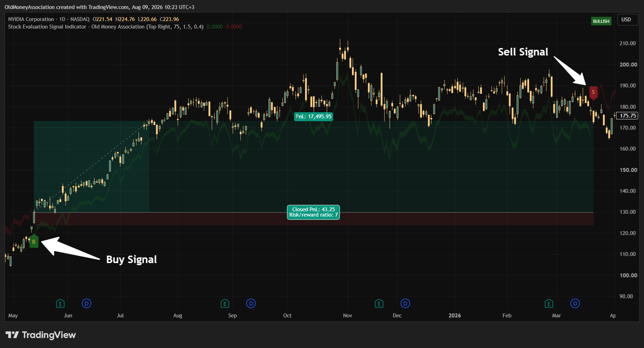Click the Nov label on time axis
This screenshot has height=348, width=644.
click(348, 316)
